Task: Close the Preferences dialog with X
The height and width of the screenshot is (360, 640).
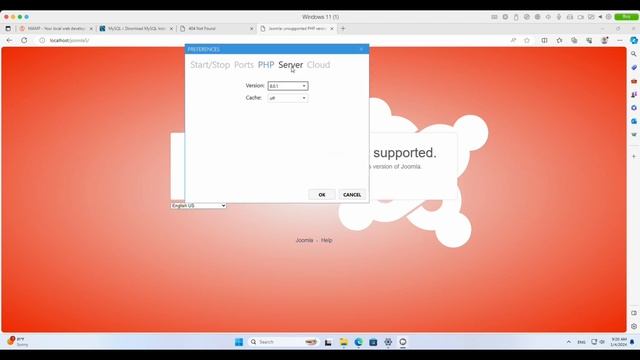Action: click(x=361, y=49)
